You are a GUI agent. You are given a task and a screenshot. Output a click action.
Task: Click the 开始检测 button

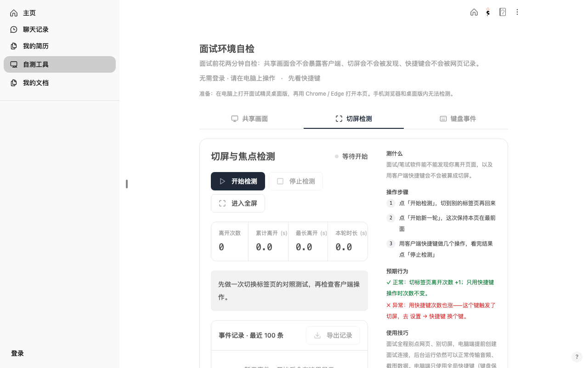click(x=238, y=181)
